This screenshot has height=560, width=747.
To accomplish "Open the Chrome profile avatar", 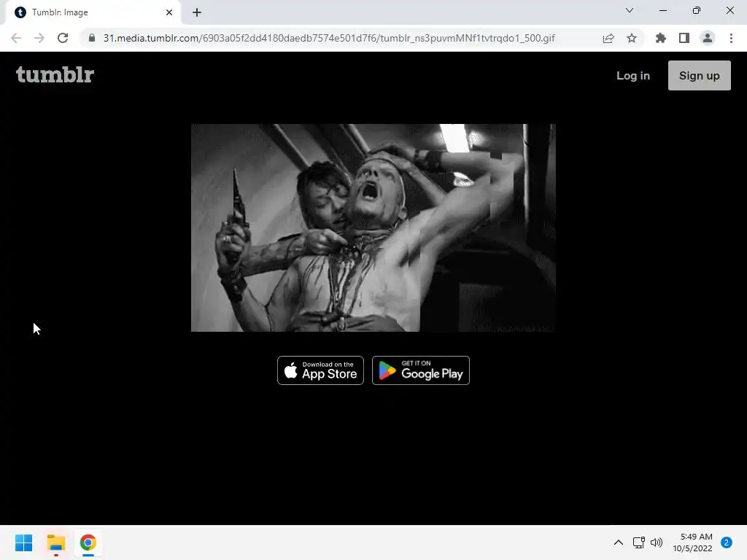I will click(x=708, y=38).
